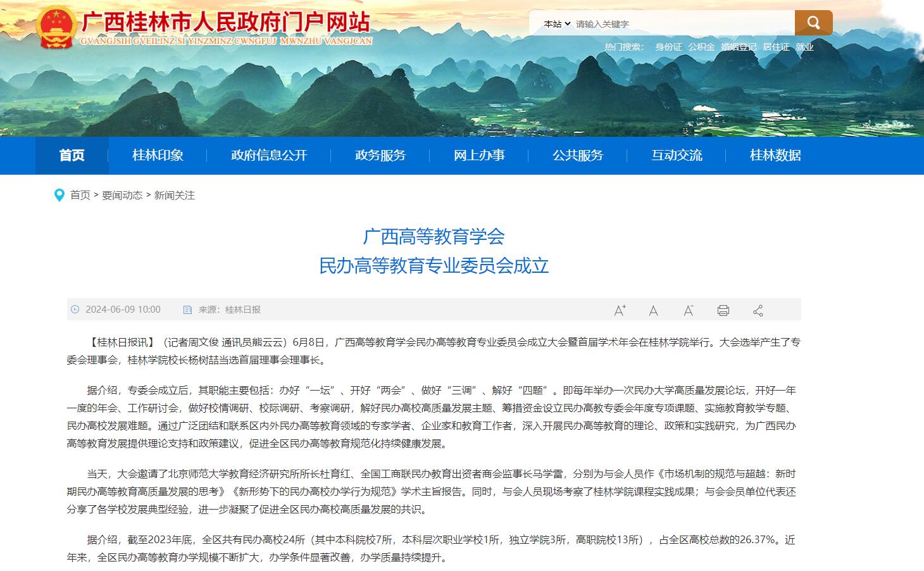Open the 政务服务 navigation tab

(380, 156)
